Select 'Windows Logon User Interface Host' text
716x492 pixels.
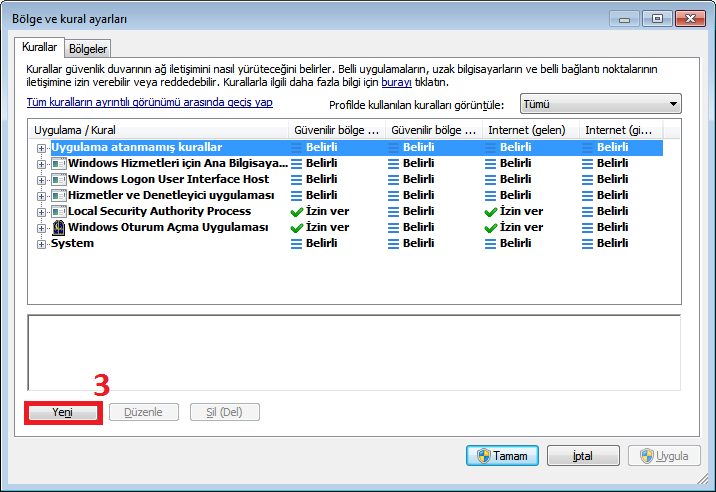click(168, 179)
